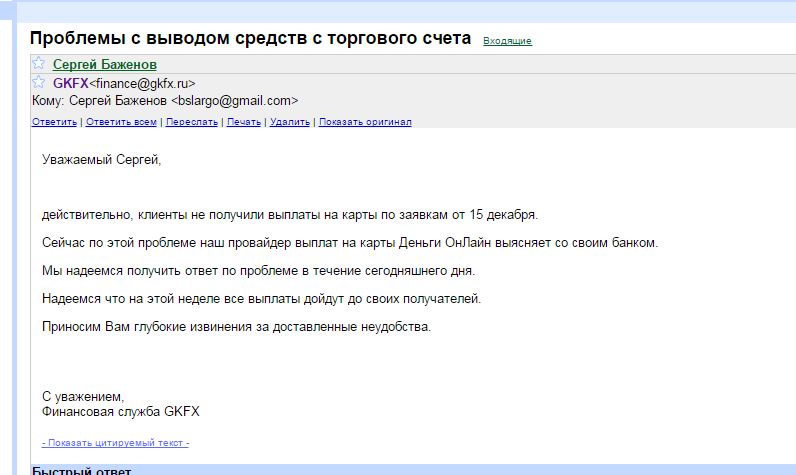796x475 pixels.
Task: Click the sentence mentioning Деньги ОнЛайн
Action: pos(350,243)
